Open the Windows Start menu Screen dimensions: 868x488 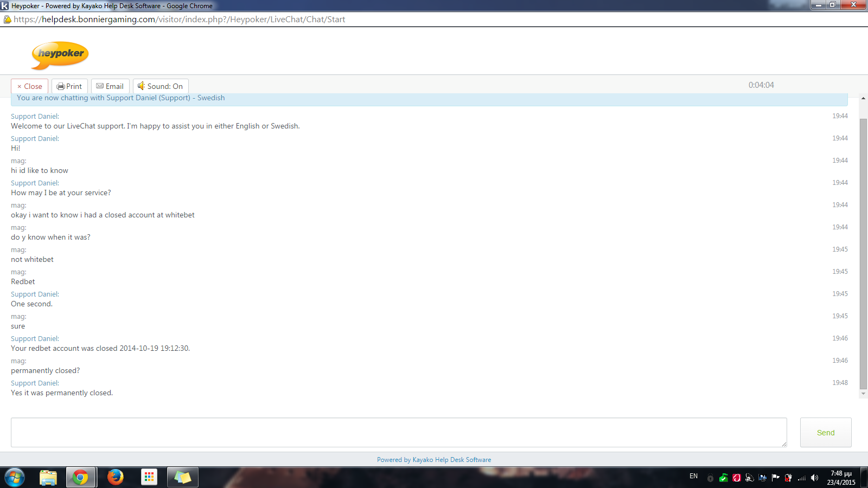pyautogui.click(x=15, y=477)
